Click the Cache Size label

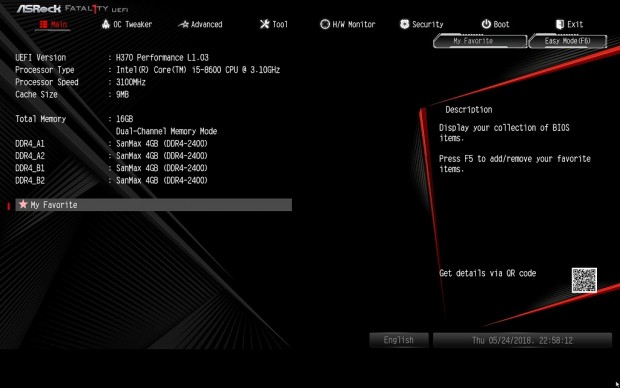pos(36,95)
